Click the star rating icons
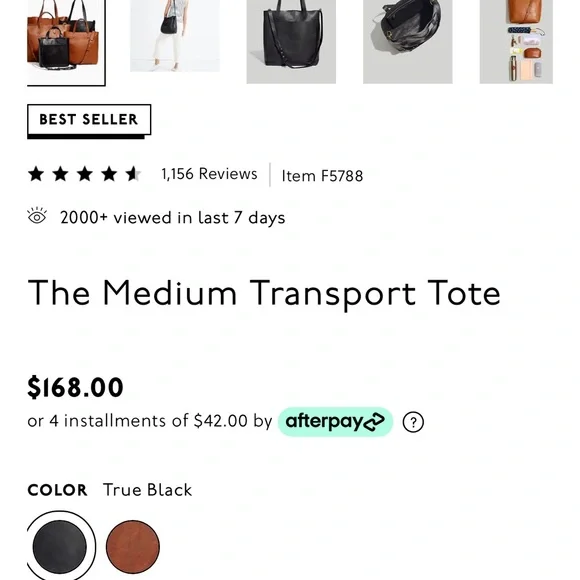This screenshot has height=580, width=580. click(84, 174)
